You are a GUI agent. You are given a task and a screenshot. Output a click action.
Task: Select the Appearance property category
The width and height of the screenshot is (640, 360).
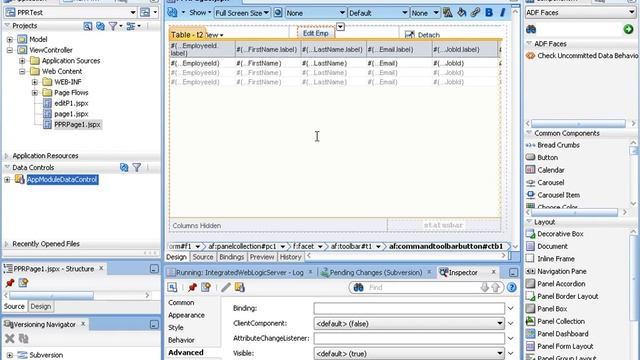coord(186,315)
